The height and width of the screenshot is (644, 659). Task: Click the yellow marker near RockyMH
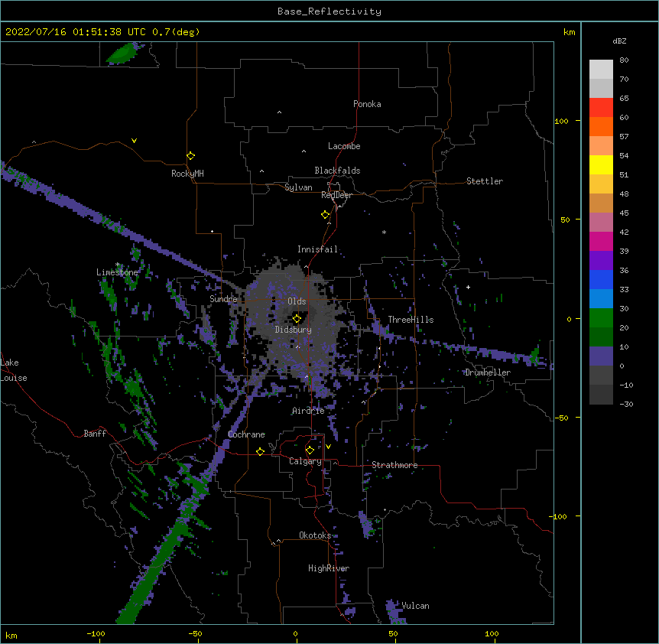[191, 156]
